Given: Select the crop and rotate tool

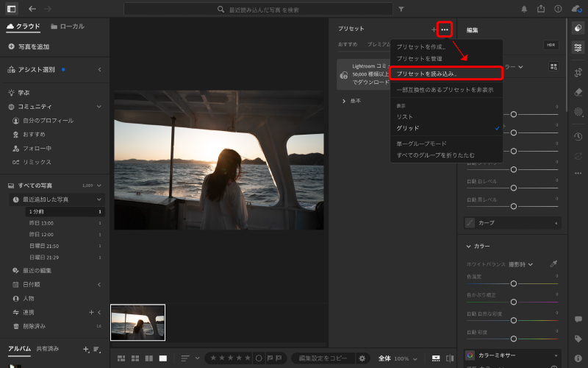Looking at the screenshot, I should click(x=578, y=72).
